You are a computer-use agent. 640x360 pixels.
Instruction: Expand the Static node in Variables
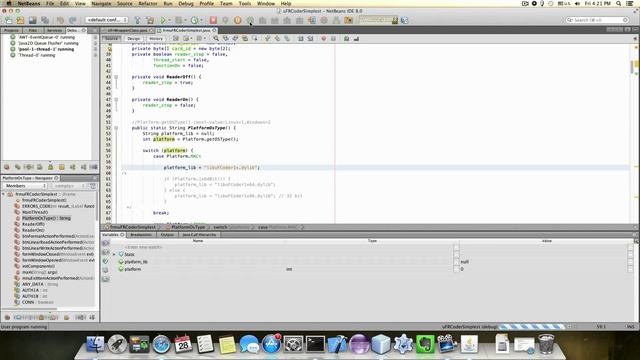[x=114, y=254]
